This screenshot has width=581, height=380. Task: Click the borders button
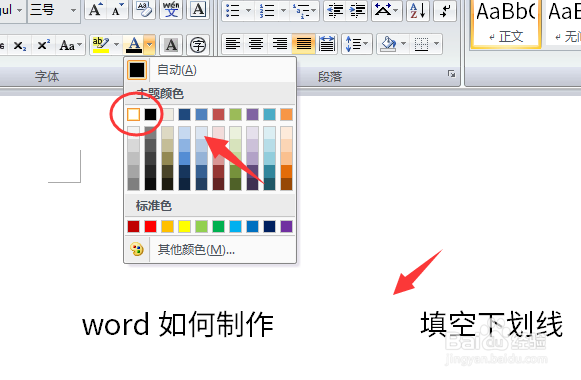[x=421, y=44]
